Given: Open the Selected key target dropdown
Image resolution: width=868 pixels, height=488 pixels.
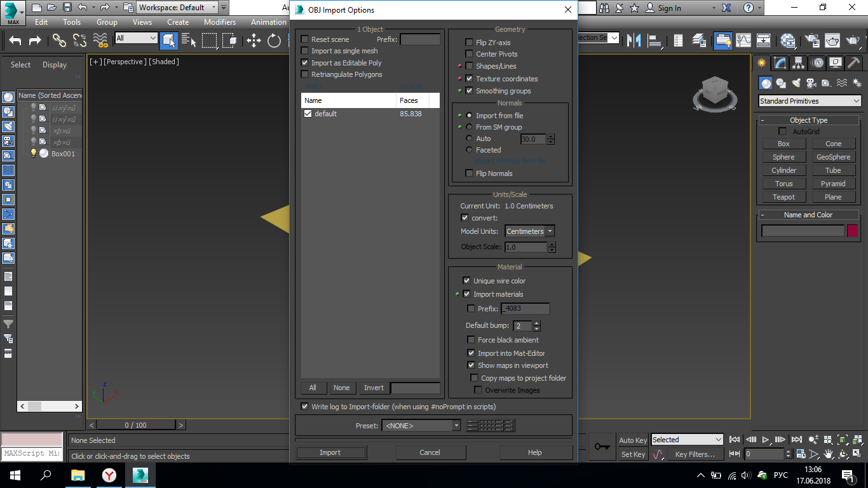Looking at the screenshot, I should click(x=688, y=440).
